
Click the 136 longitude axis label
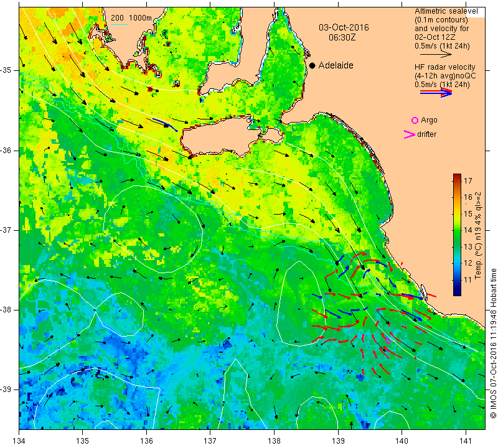(x=146, y=441)
